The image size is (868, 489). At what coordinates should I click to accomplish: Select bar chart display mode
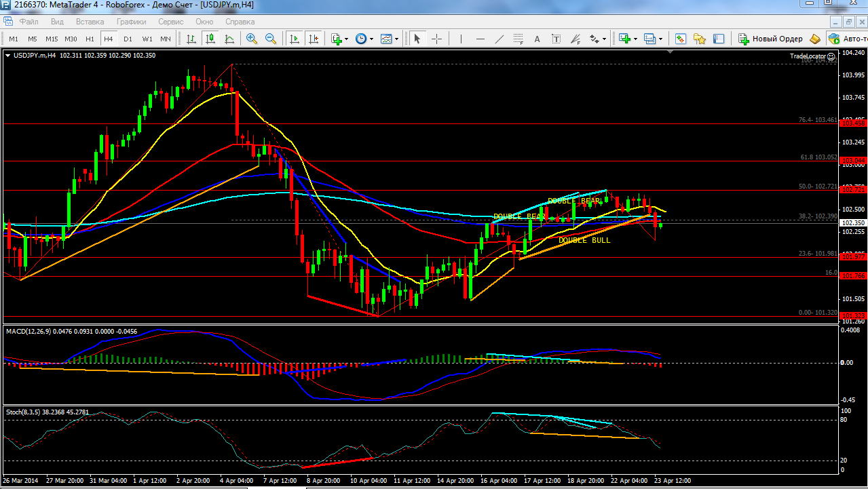(x=191, y=39)
